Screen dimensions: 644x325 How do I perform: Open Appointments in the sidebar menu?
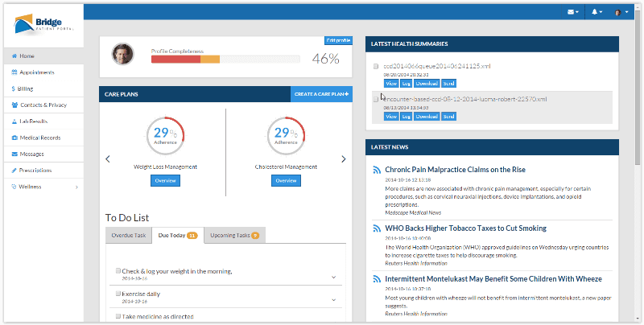click(x=43, y=72)
